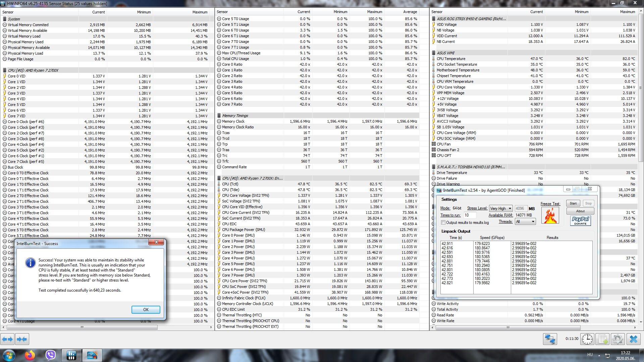644x362 pixels.
Task: Click the Stop button in IntelBurnTest
Action: click(x=588, y=203)
